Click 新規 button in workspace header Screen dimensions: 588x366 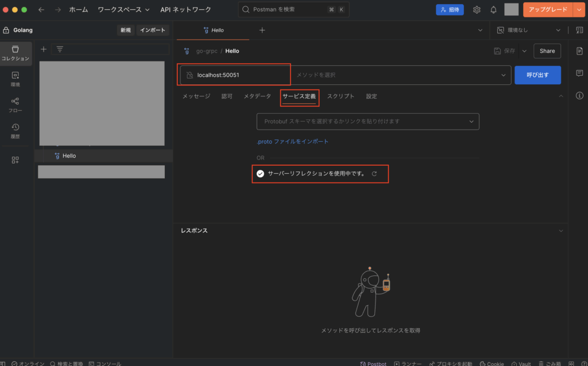(x=126, y=30)
